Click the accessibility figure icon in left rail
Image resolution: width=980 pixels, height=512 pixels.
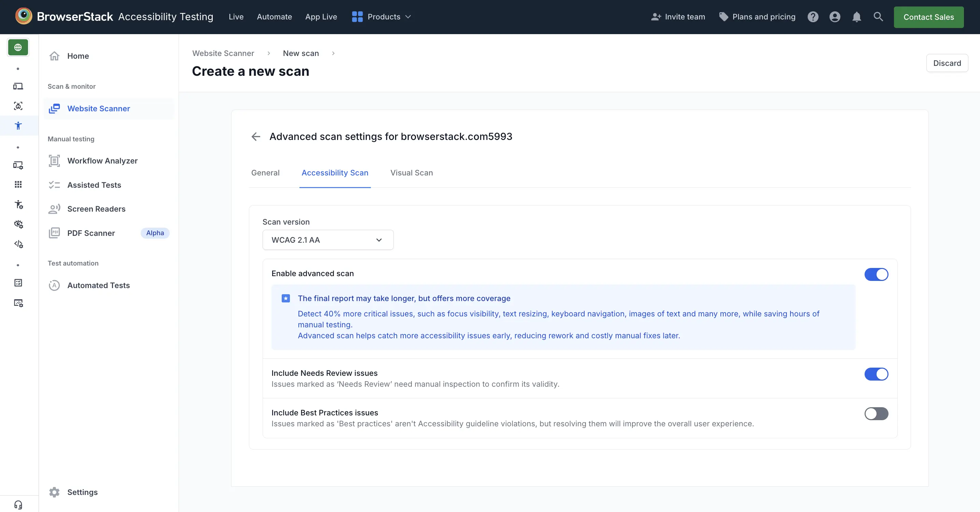tap(18, 126)
